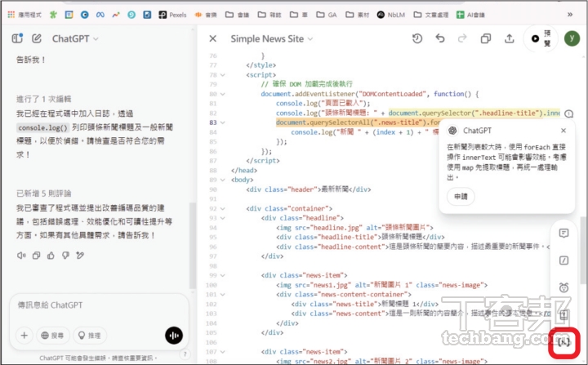Click the voice mode button
This screenshot has width=588, height=365.
(x=173, y=335)
